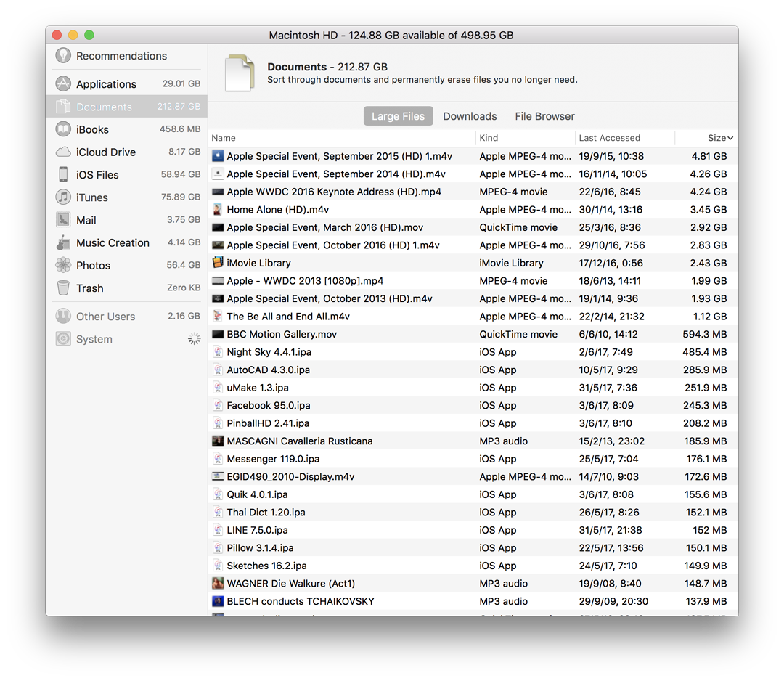784x681 pixels.
Task: Click the iOS Files phone icon
Action: [63, 174]
